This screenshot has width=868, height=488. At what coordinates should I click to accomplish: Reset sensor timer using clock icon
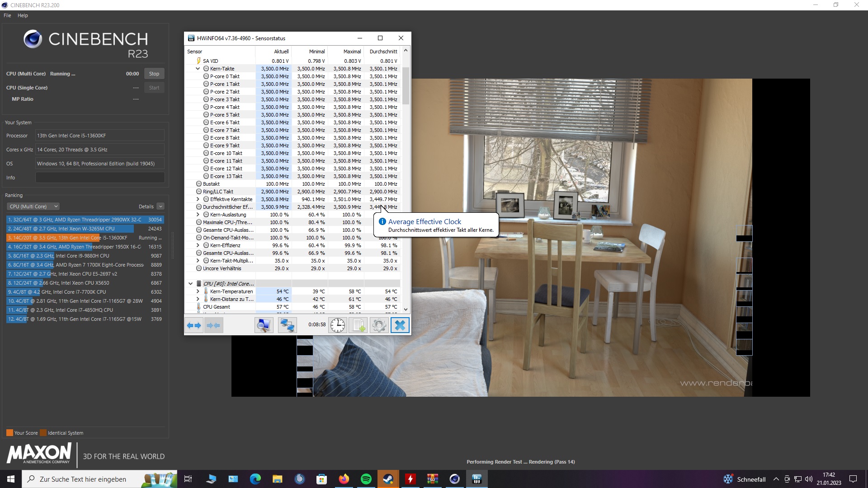click(x=337, y=325)
